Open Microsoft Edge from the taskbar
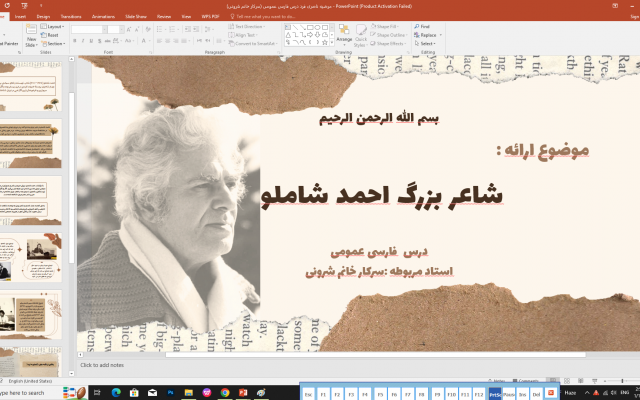Screen dimensions: 640x400 tap(116, 393)
